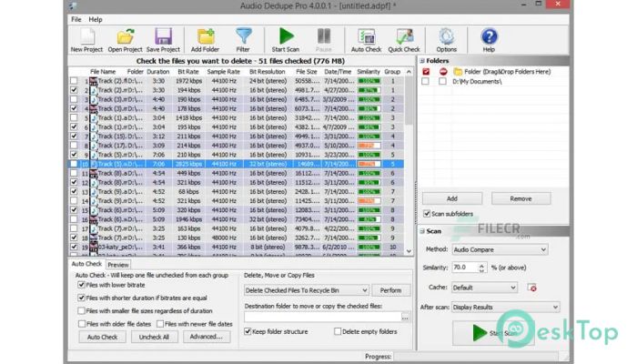637x364 pixels.
Task: Enable Files with smaller file sizes option
Action: 81,311
